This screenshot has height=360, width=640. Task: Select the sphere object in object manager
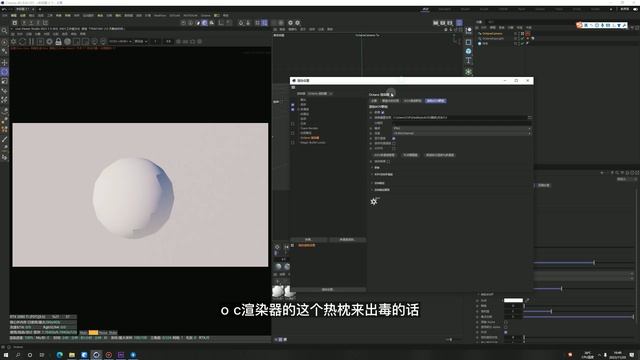[x=485, y=43]
